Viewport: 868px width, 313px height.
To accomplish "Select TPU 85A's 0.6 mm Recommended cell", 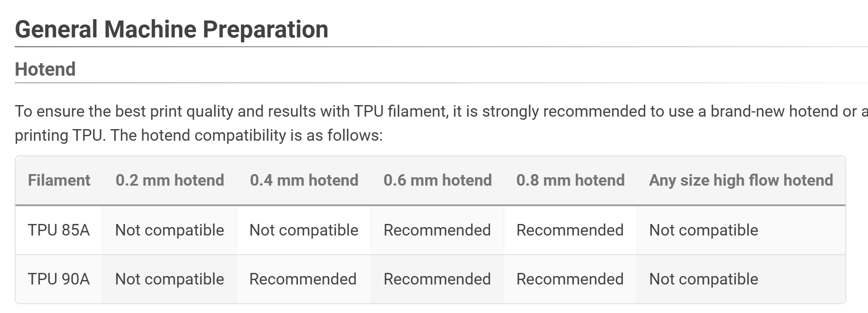I will [437, 230].
